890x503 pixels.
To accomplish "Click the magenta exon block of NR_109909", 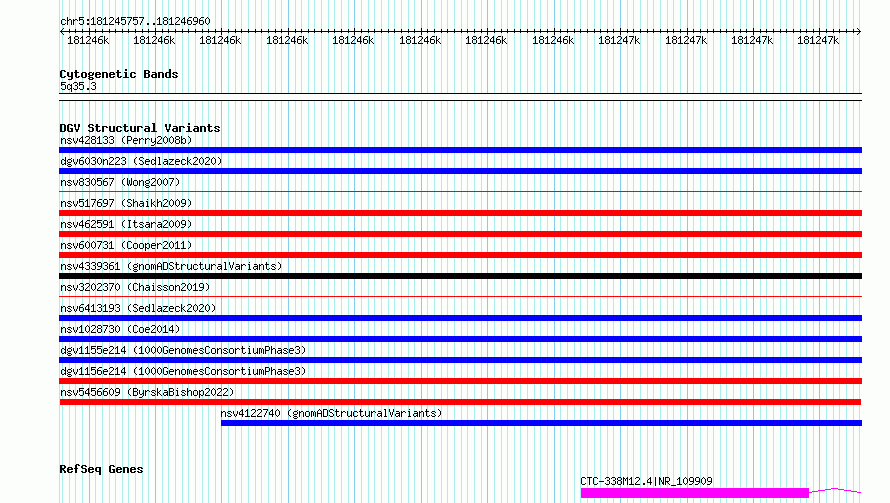I will [x=695, y=493].
